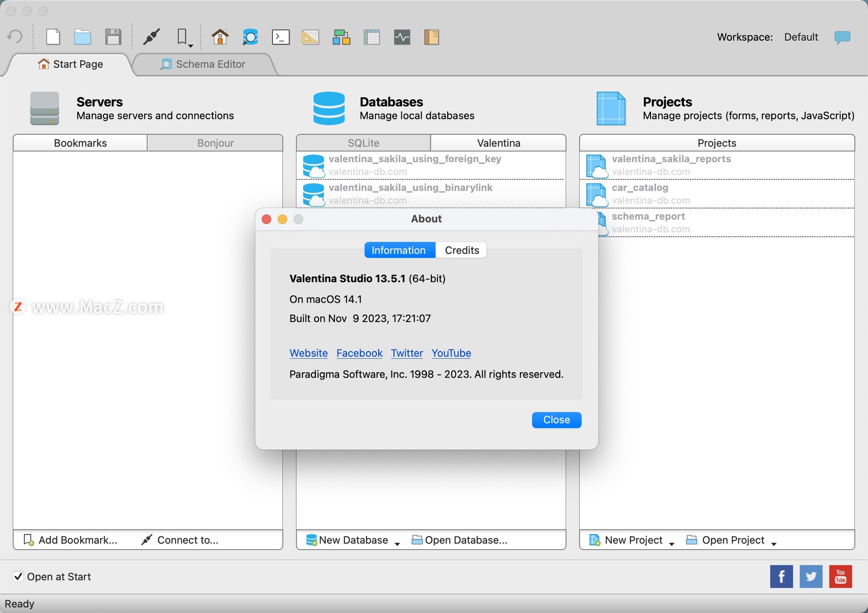Select the SQLite tab in Databases
The width and height of the screenshot is (868, 613).
[x=363, y=143]
